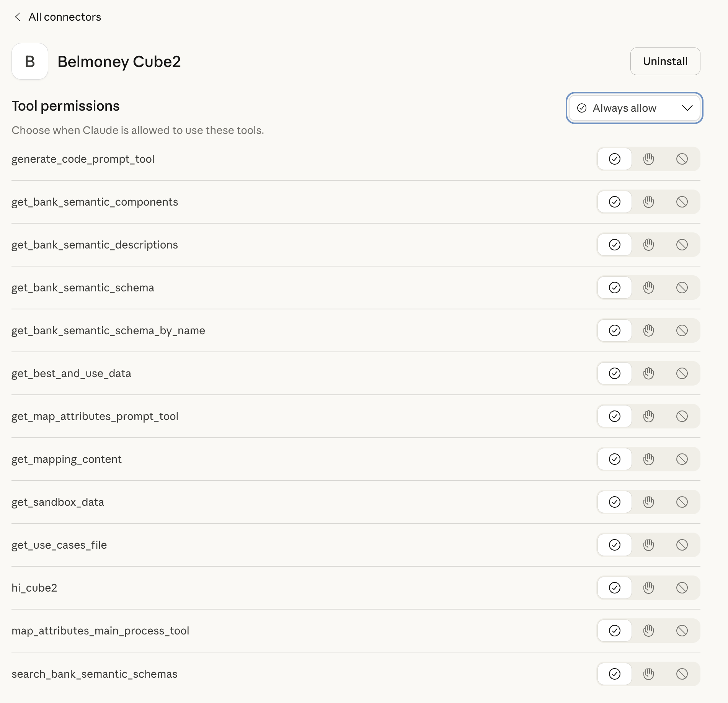Go back to All connectors
The height and width of the screenshot is (703, 728).
click(x=65, y=17)
